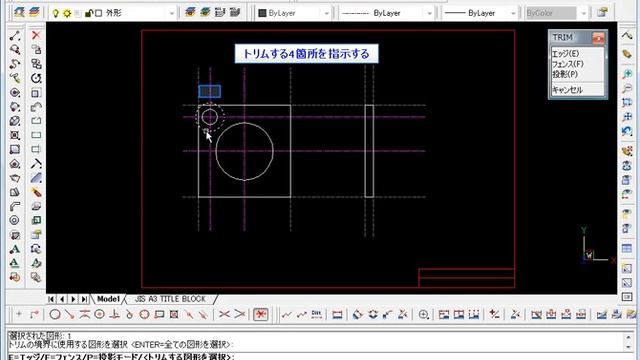The height and width of the screenshot is (360, 640).
Task: Click the properties icon at toolbar far right
Action: [x=602, y=13]
